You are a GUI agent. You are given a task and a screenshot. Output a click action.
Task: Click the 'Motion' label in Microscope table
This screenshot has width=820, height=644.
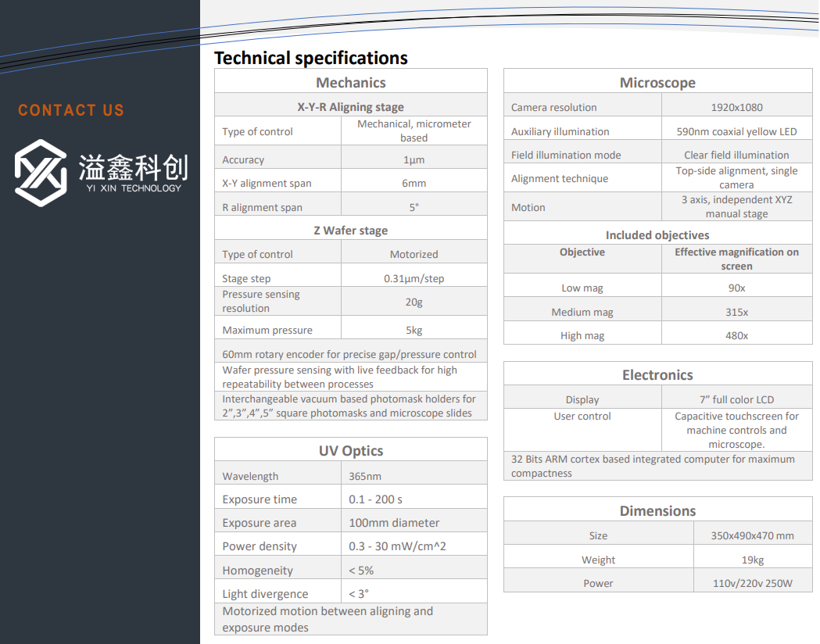pyautogui.click(x=528, y=208)
